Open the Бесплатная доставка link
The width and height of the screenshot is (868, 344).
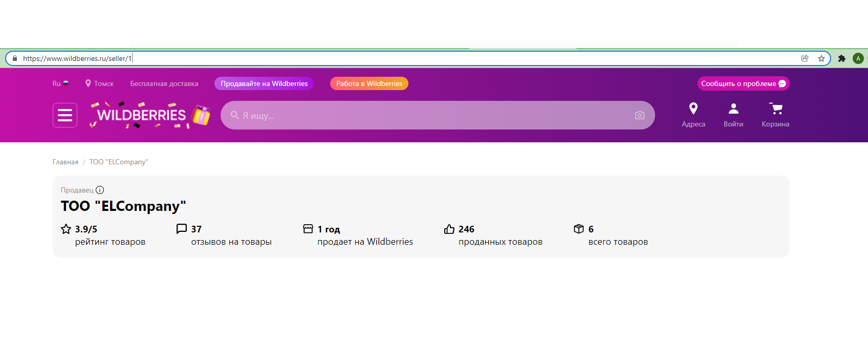click(x=164, y=83)
